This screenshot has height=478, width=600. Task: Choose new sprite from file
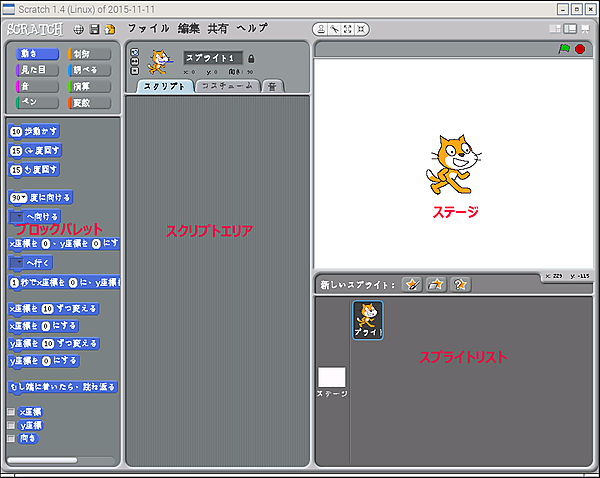click(436, 284)
